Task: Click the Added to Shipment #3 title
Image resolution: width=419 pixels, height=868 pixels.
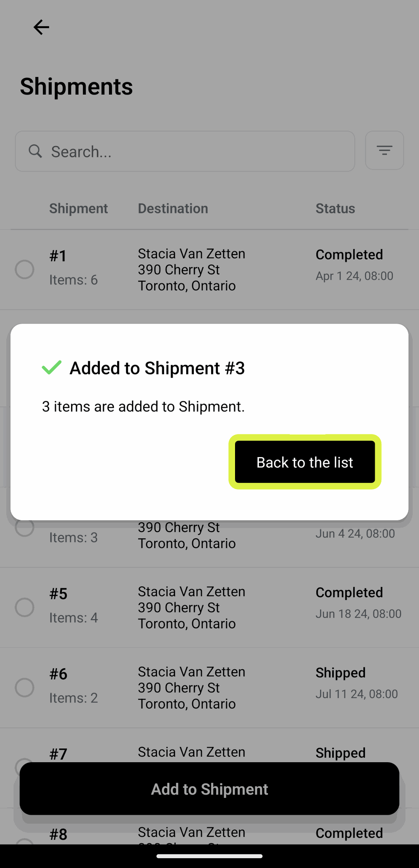Action: [x=157, y=368]
